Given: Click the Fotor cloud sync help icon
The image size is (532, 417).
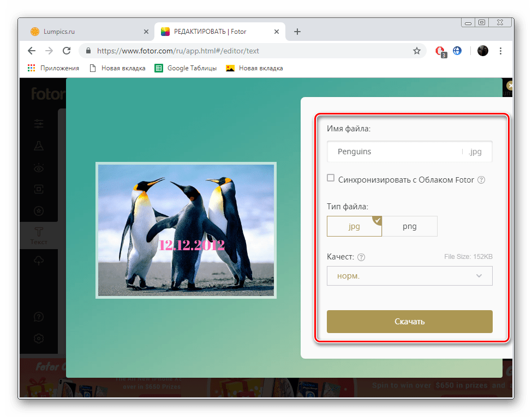Looking at the screenshot, I should pos(481,179).
